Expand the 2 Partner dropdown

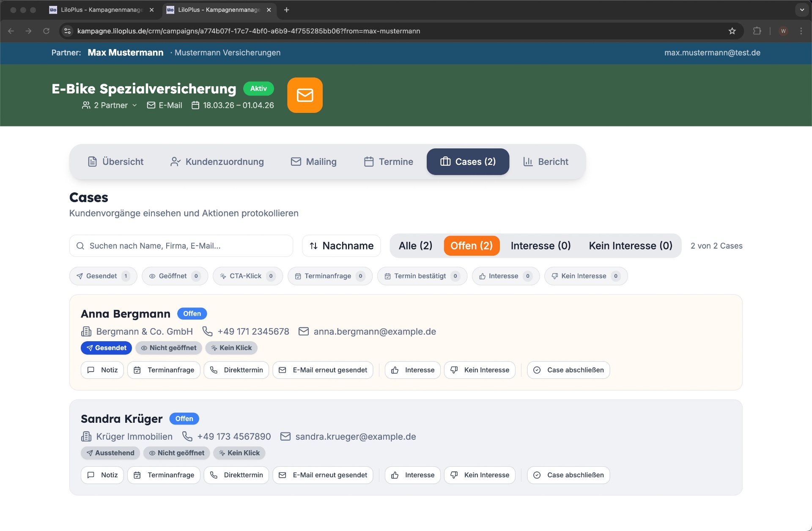pyautogui.click(x=110, y=105)
